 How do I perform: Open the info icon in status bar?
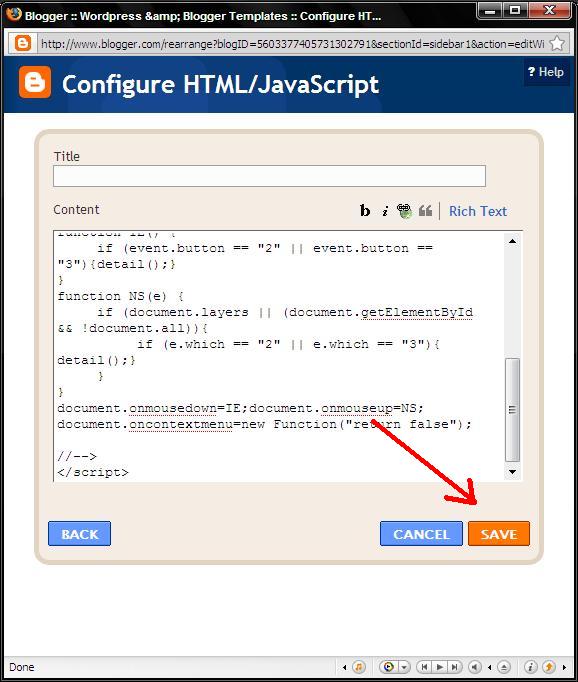coord(530,667)
